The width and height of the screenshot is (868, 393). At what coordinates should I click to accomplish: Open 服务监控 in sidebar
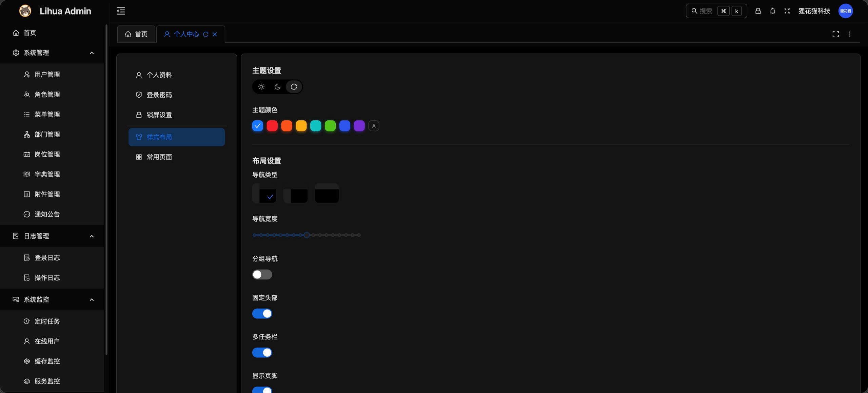[x=52, y=381]
